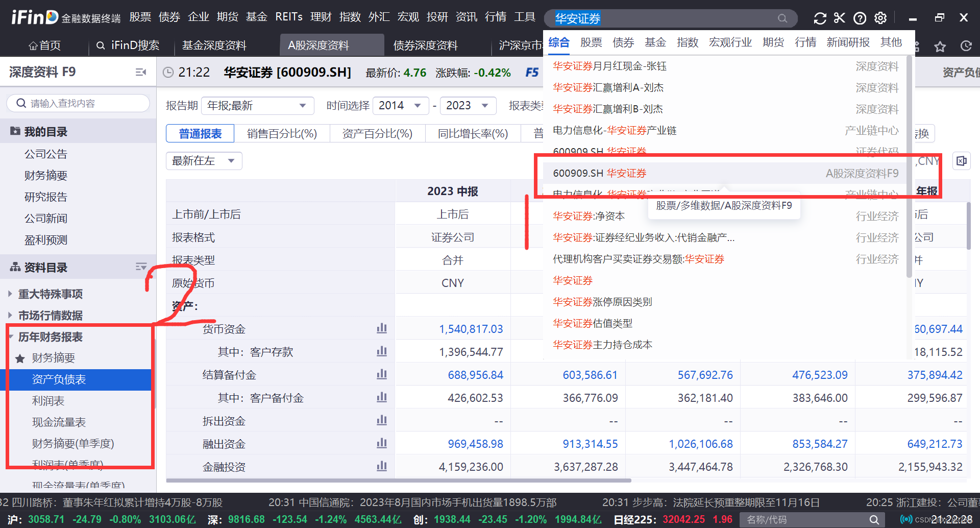Click the Excel export icon
The height and width of the screenshot is (528, 980).
tap(962, 161)
